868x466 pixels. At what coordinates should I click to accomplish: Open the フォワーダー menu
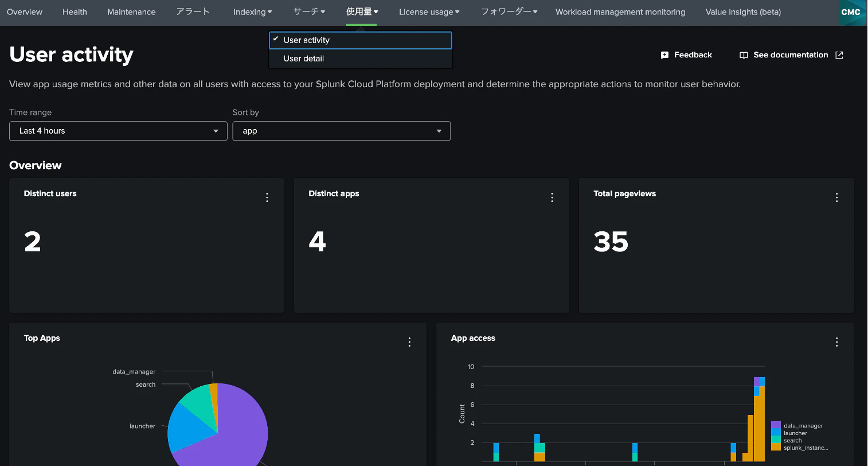pos(509,12)
